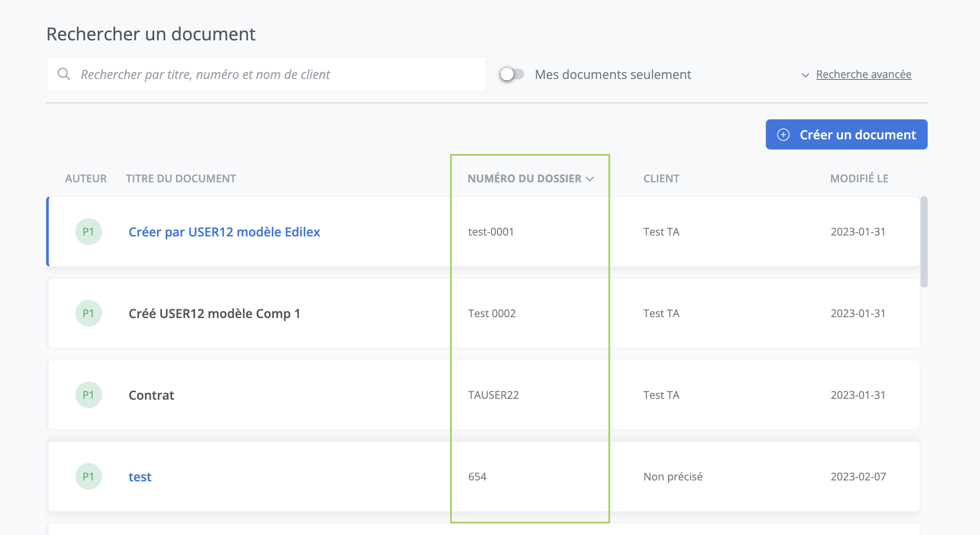980x535 pixels.
Task: Click the magnifying glass search icon
Action: coord(64,74)
